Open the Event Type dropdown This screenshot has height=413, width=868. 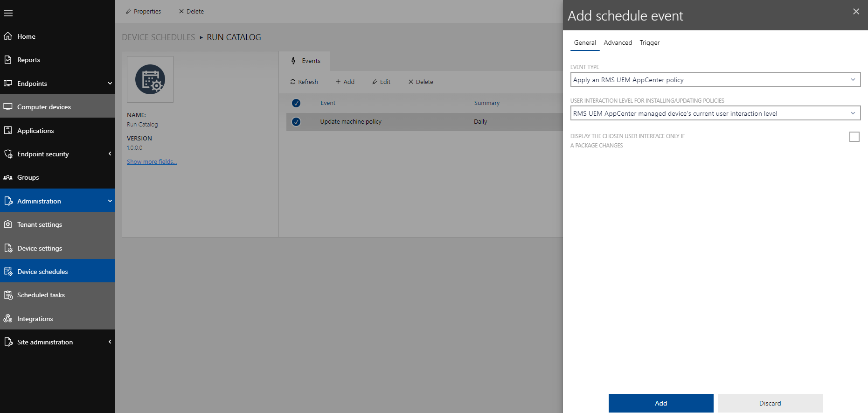coord(715,80)
